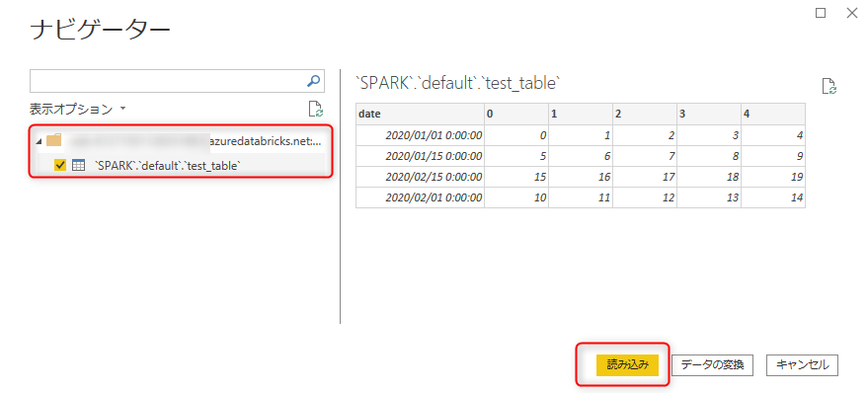Refresh the navigator tree list icon
The image size is (868, 393).
point(316,109)
